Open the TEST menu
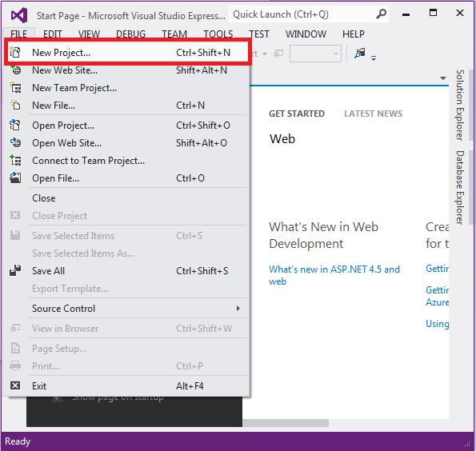This screenshot has height=451, width=476. coord(259,34)
